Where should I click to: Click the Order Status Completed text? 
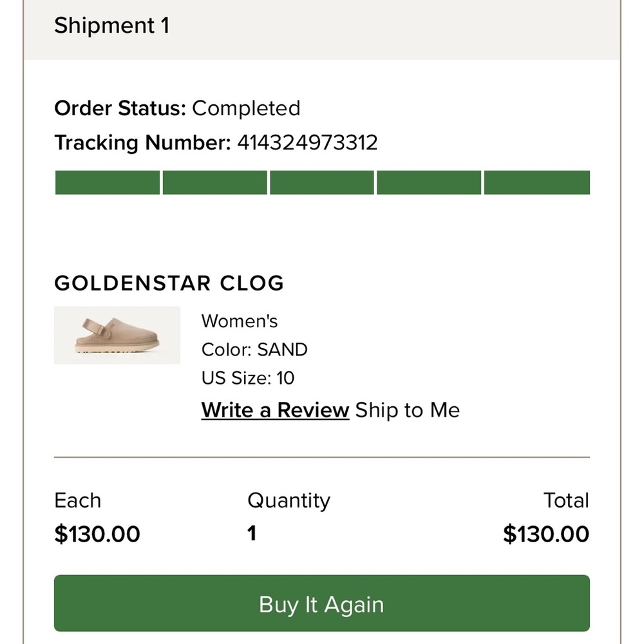click(177, 108)
